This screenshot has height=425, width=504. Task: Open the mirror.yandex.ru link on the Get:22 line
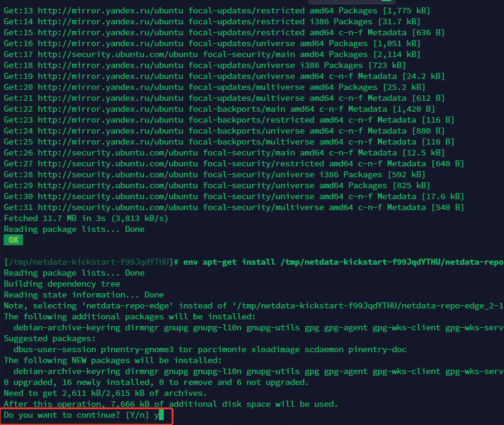coord(110,109)
